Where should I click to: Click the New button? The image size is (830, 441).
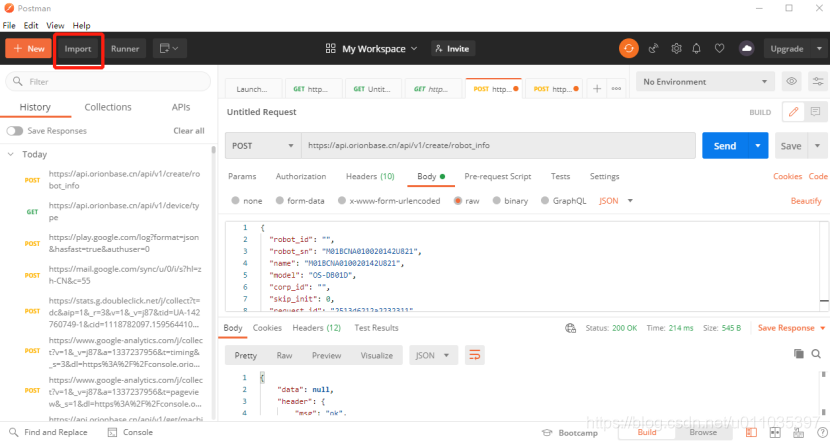tap(29, 49)
